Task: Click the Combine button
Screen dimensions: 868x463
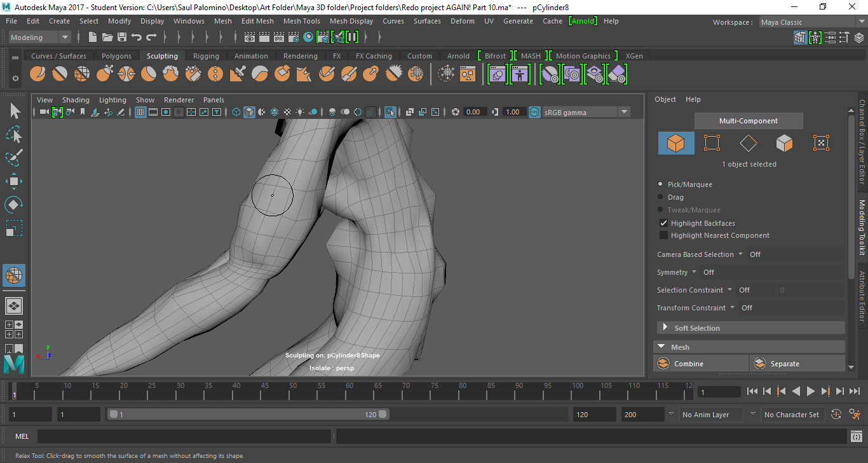Action: coord(689,364)
